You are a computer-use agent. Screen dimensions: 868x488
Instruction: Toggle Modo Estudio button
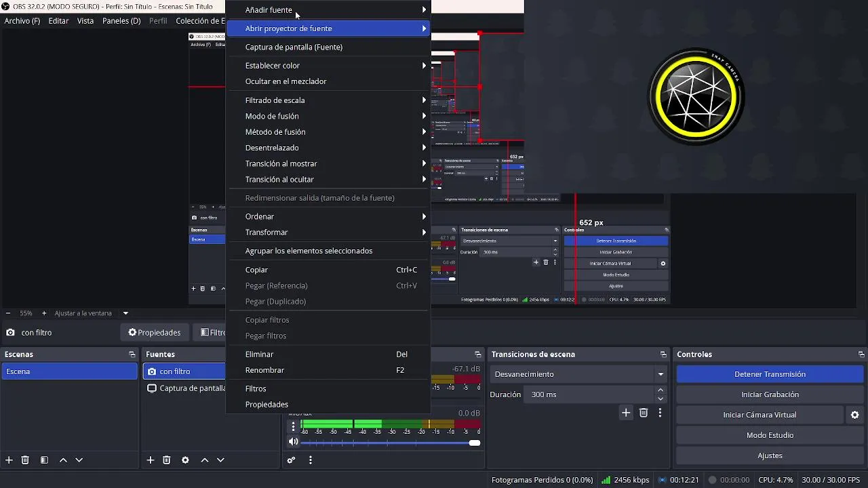point(770,435)
